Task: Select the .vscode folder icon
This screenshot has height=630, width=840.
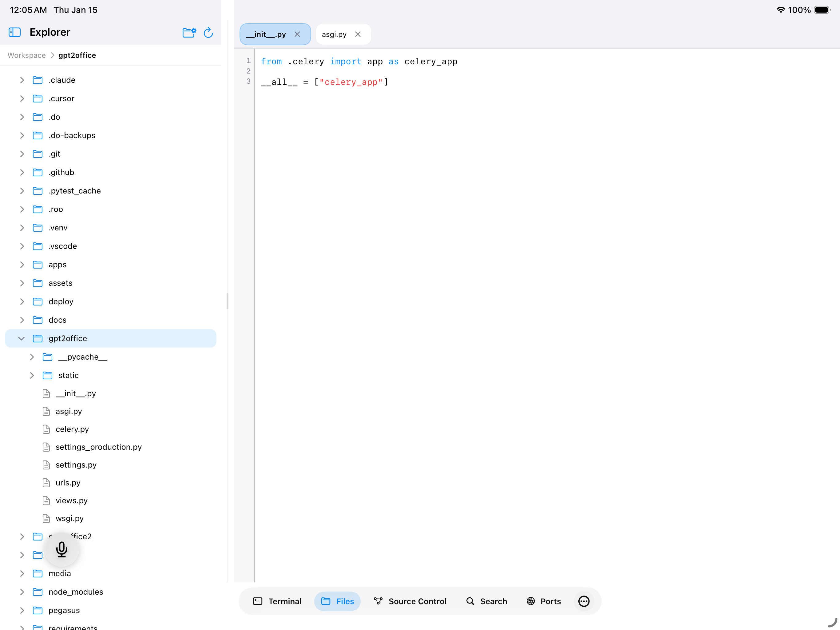Action: (38, 246)
